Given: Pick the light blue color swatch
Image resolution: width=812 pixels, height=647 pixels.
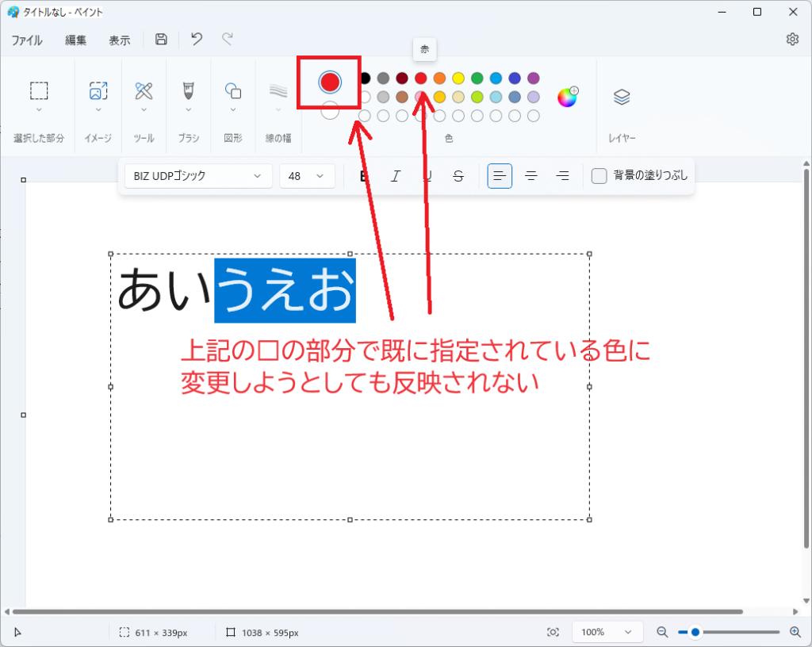Looking at the screenshot, I should (x=496, y=78).
